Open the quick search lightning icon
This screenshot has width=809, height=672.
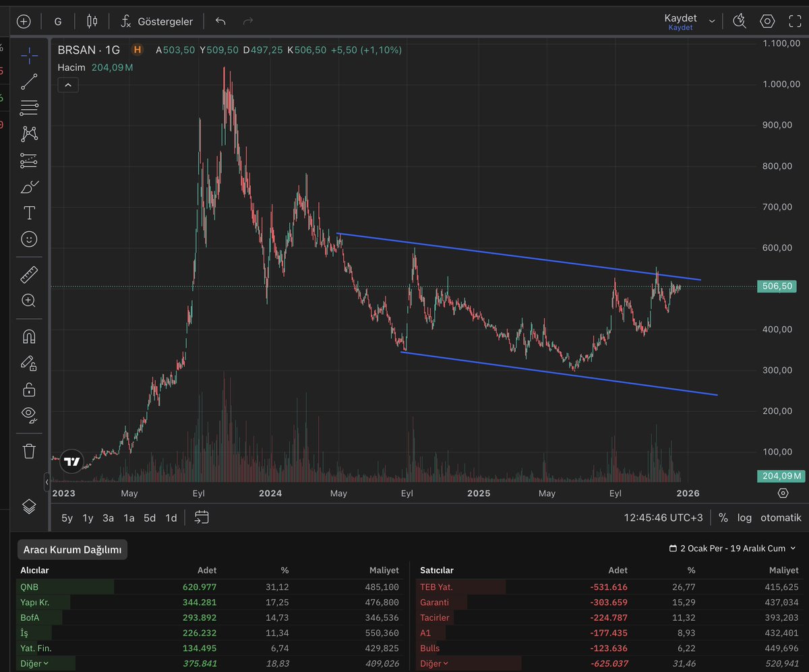[x=740, y=21]
